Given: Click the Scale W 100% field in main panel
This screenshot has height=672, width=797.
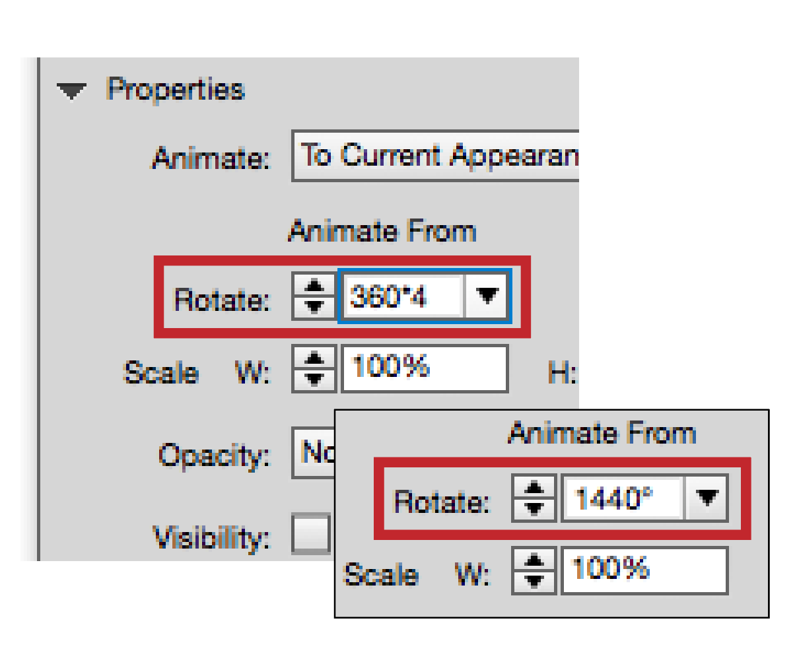Looking at the screenshot, I should click(x=424, y=368).
